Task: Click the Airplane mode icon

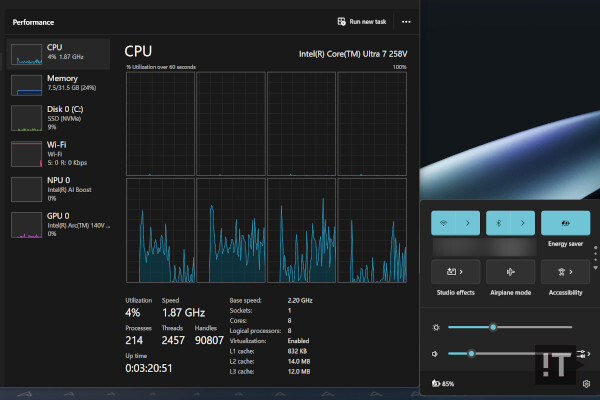Action: (510, 271)
